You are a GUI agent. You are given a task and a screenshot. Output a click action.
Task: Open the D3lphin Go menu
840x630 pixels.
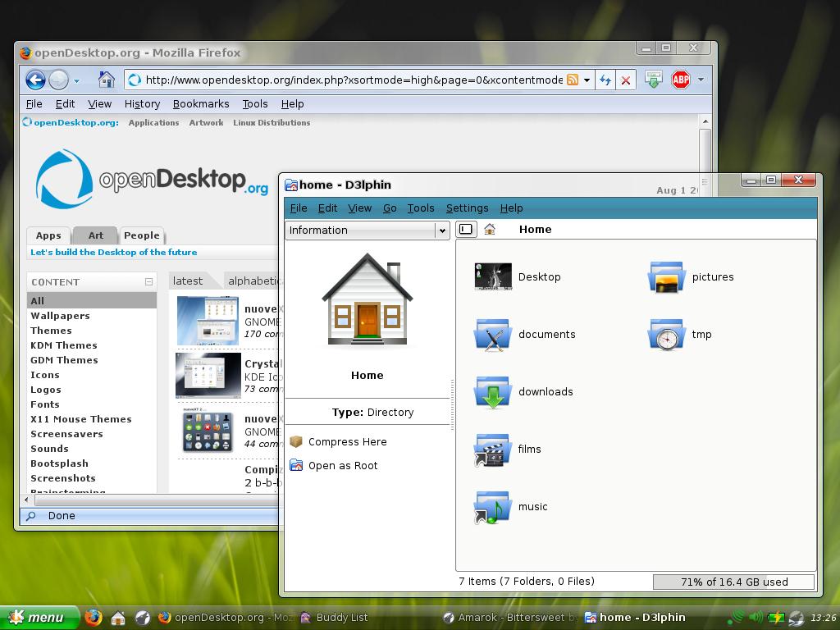390,208
